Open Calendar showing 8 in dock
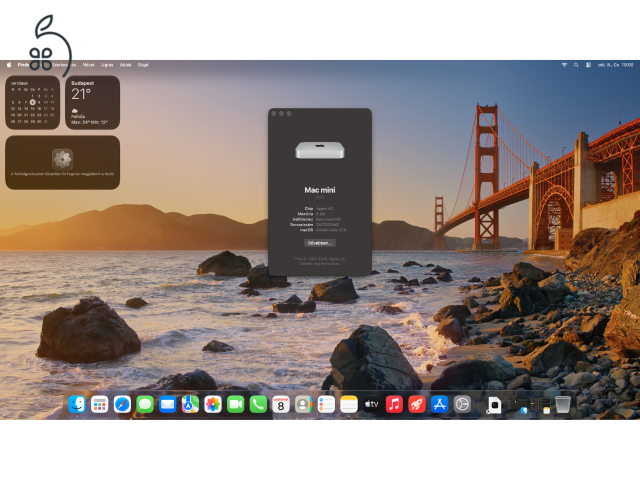 (x=281, y=404)
